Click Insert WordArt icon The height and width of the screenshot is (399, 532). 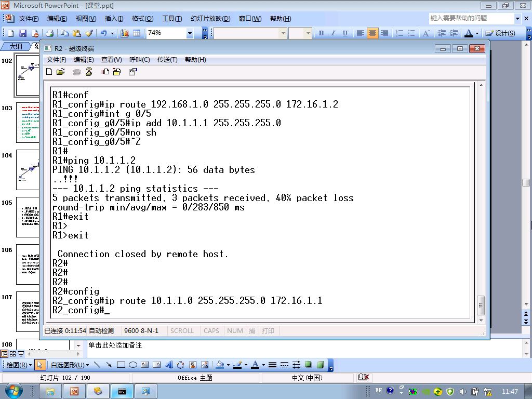169,365
